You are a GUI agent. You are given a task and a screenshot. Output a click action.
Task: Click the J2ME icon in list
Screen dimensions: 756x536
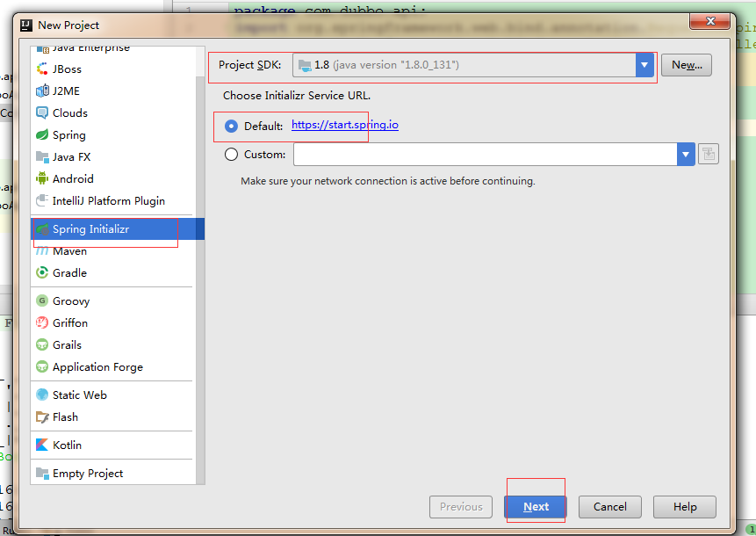coord(42,91)
